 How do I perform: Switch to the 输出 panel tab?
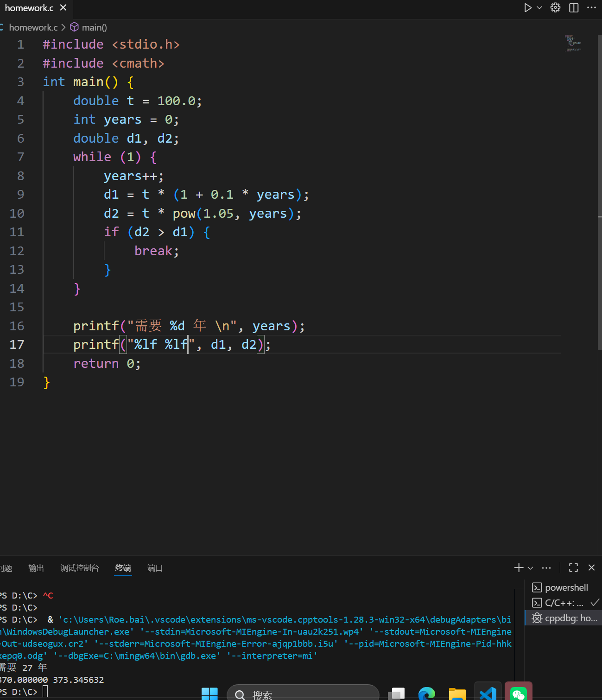click(36, 568)
